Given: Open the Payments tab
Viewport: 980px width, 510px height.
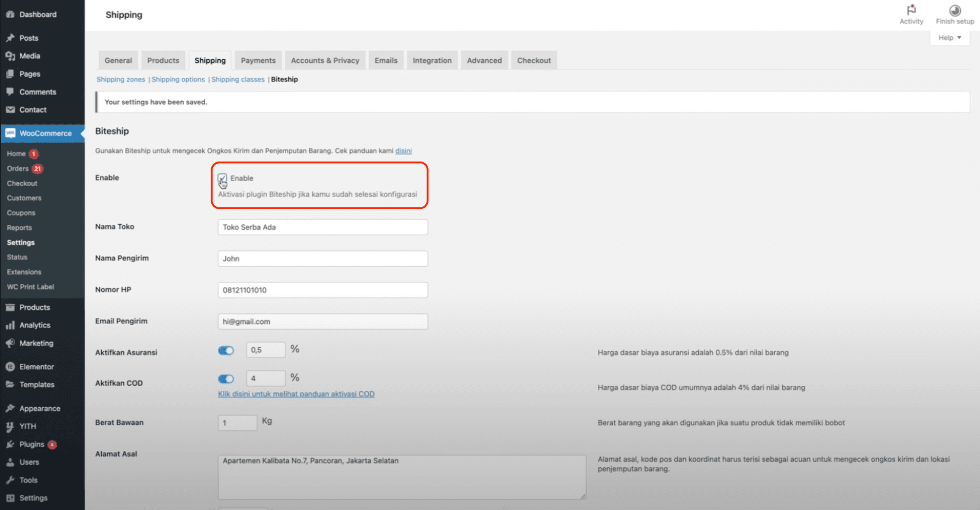Looking at the screenshot, I should pos(258,60).
